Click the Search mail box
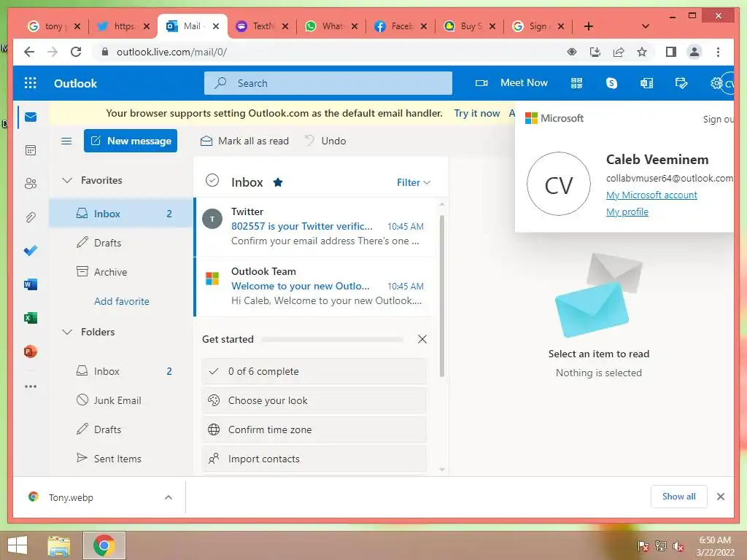The image size is (747, 560). pos(328,83)
